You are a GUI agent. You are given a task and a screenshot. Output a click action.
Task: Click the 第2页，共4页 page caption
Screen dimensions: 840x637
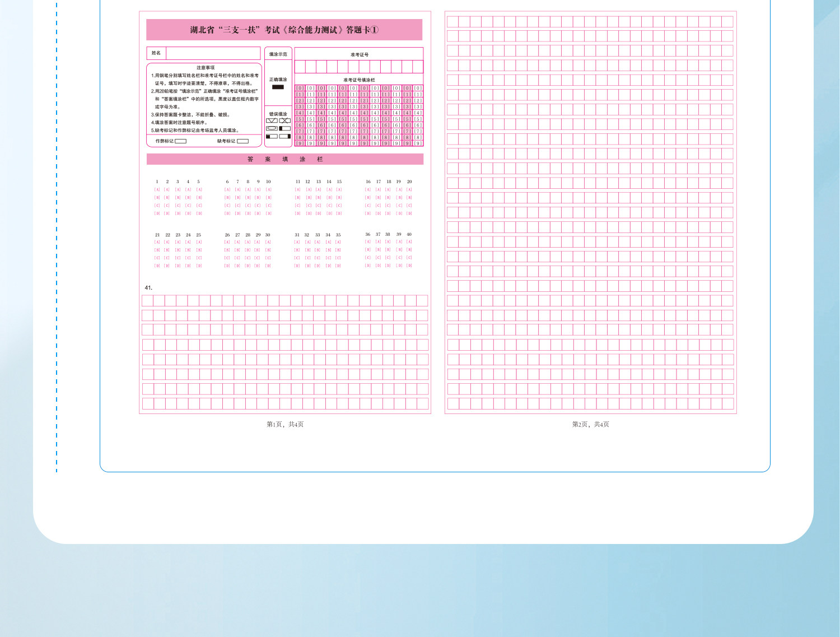coord(591,425)
